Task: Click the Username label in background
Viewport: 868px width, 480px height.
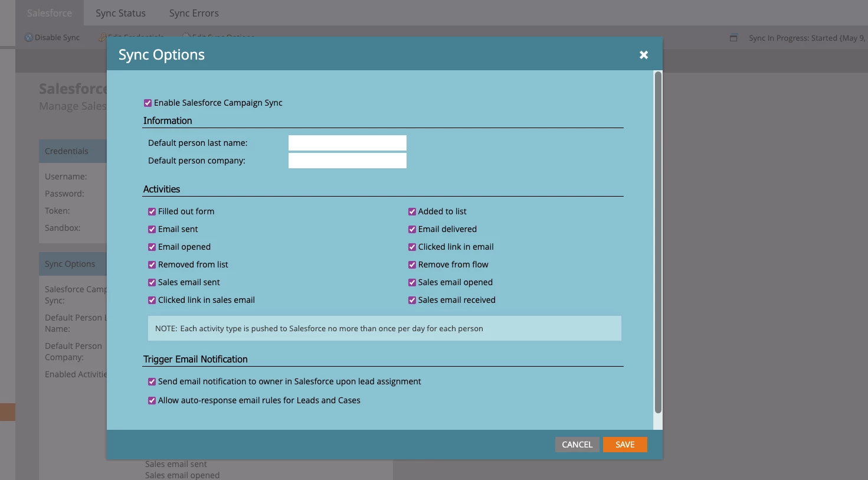Action: [x=65, y=177]
